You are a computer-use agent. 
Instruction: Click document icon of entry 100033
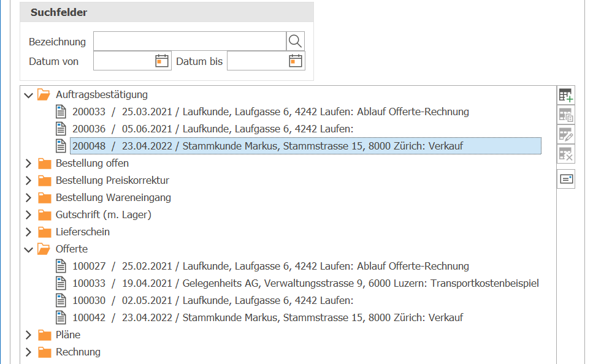click(61, 283)
